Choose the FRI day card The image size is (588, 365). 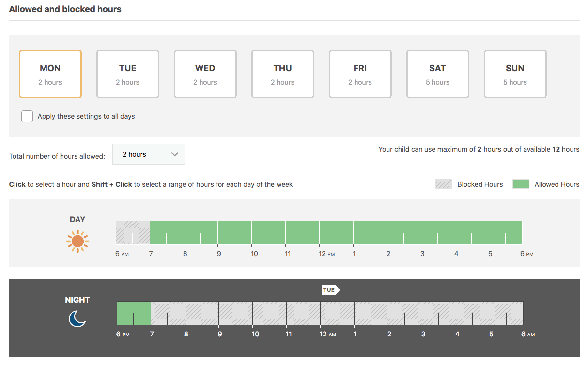pyautogui.click(x=360, y=74)
